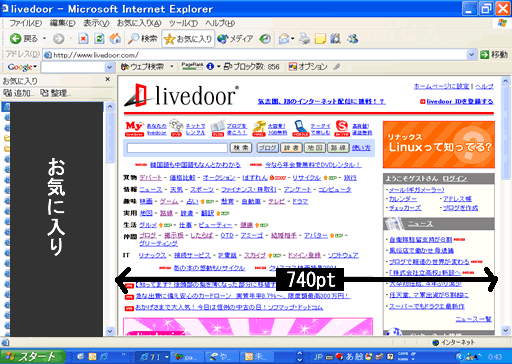Screen dimensions: 512x364
Task: Click the ログイン link in the guest box
Action: click(455, 179)
